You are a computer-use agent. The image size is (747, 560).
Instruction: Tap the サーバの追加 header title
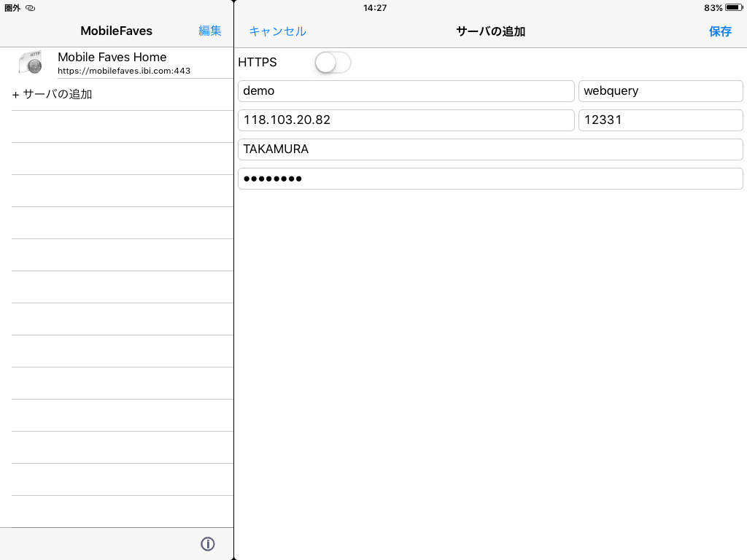[490, 31]
